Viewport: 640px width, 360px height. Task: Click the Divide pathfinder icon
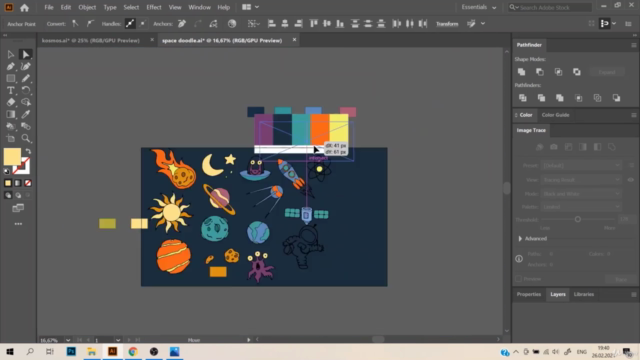pos(522,98)
